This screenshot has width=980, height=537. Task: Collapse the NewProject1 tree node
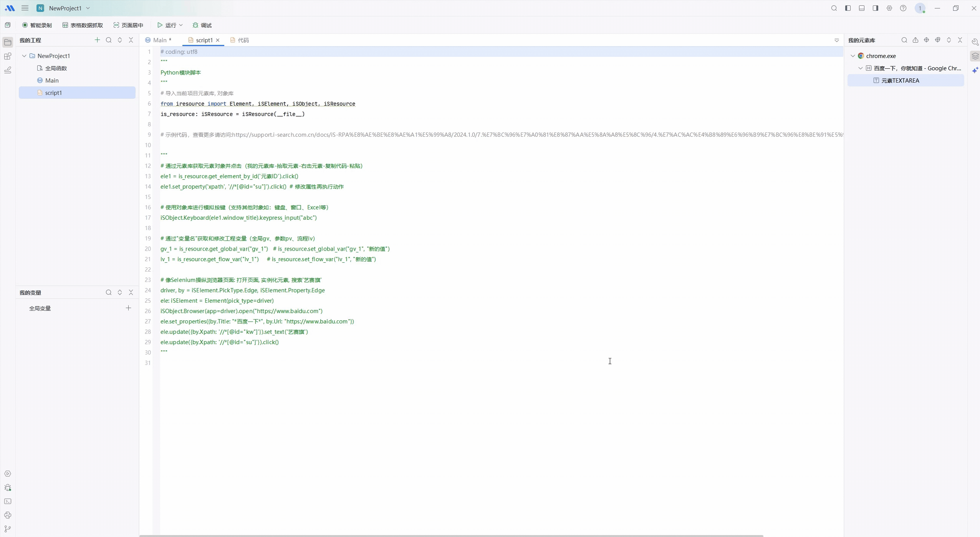[24, 56]
